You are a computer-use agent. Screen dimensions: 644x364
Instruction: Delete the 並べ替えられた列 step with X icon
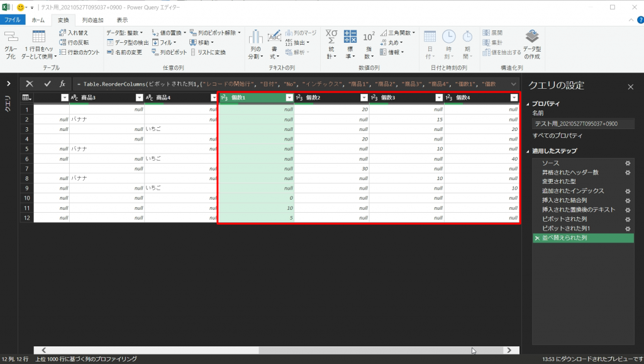[536, 239]
